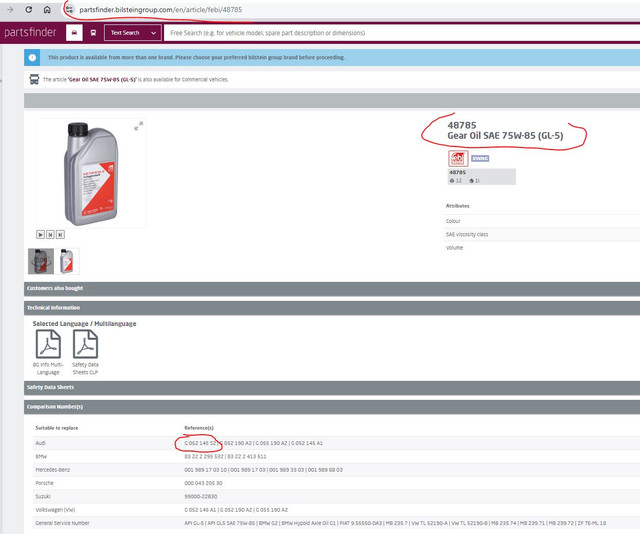Open the Safety Data Sheets CLP PDF
The image size is (640, 534).
pyautogui.click(x=85, y=352)
